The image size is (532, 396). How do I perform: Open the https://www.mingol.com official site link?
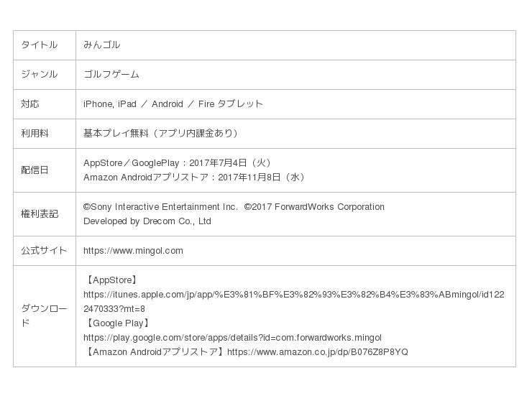click(133, 251)
